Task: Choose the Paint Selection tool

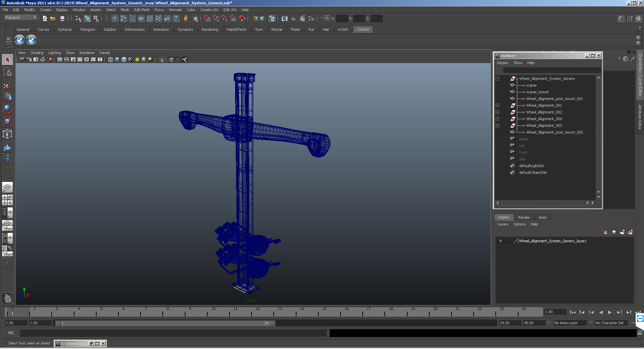Action: [x=7, y=85]
